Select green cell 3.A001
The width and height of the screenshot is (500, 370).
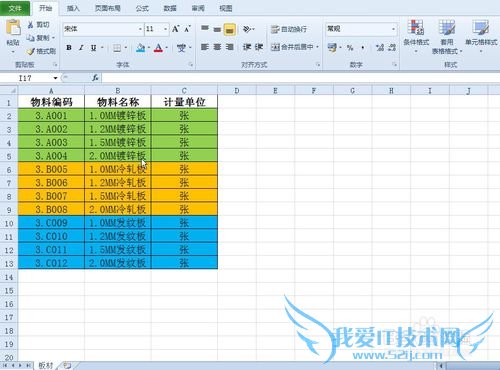point(51,116)
